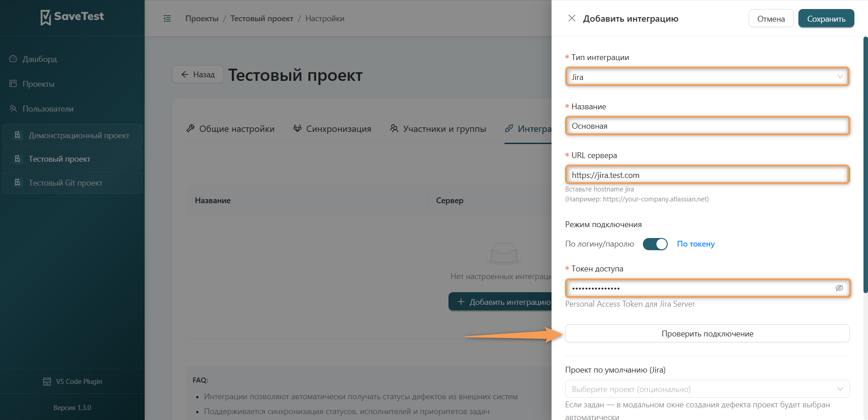Screen dimensions: 868x420
Task: Click Проверить подключение button
Action: (708, 333)
